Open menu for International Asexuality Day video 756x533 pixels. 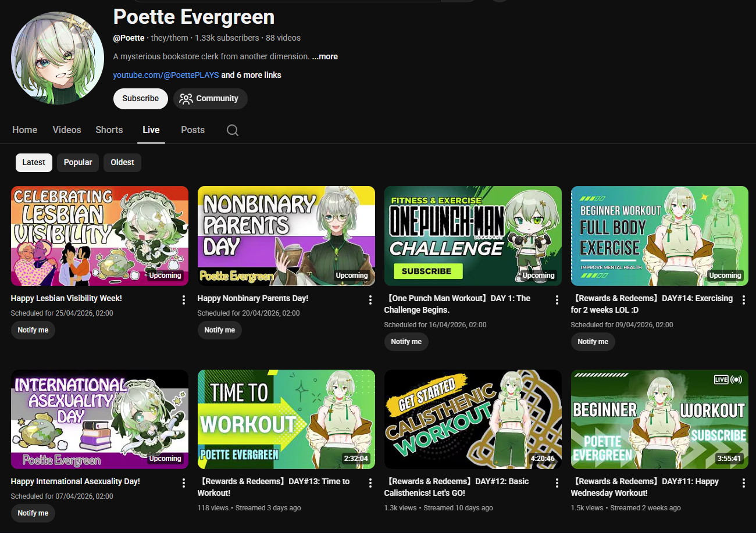coord(184,483)
